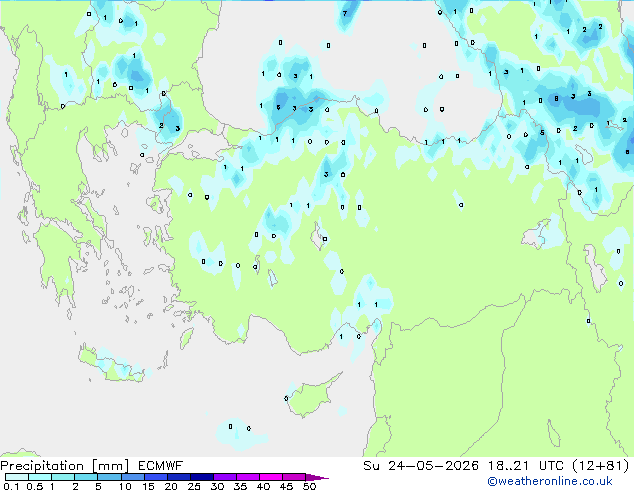Screen dimensions: 634x490
Task: Click the legend tick label "0.1"
Action: point(11,486)
